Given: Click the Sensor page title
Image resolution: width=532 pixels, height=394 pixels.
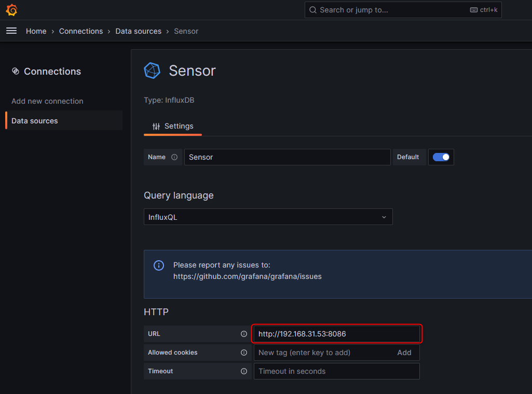Looking at the screenshot, I should [193, 71].
